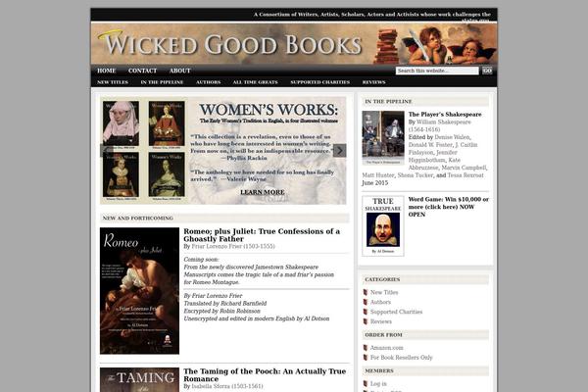Go back with slider previous arrow

coord(107,151)
